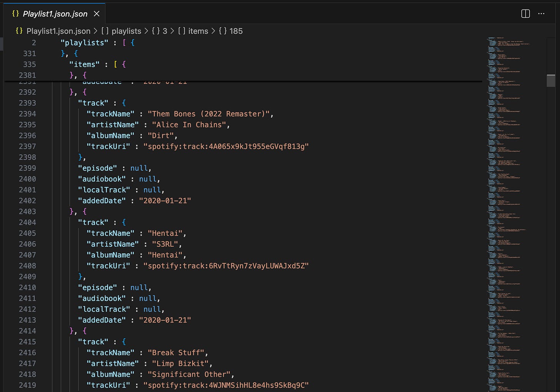Click line number 2404 in the gutter
This screenshot has height=392, width=560.
27,223
